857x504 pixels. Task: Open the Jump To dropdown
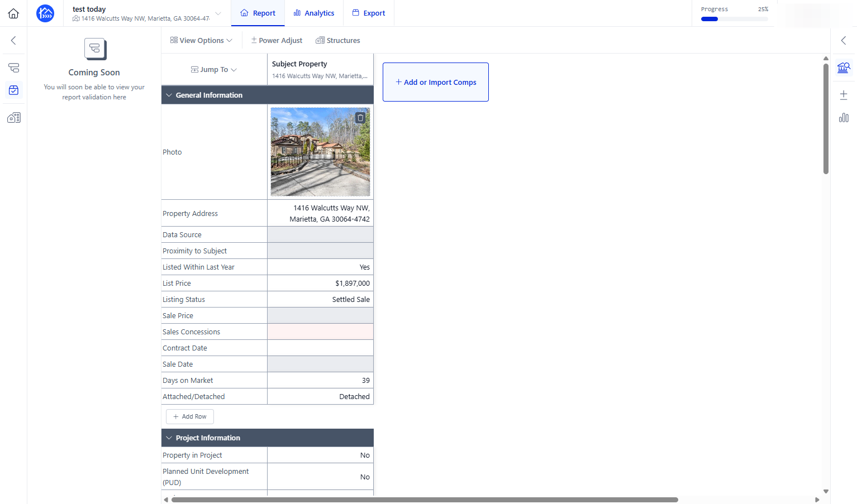coord(214,70)
